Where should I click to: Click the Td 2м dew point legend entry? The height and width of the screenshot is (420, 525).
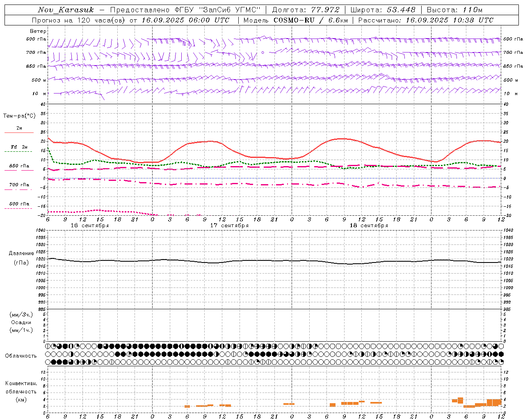pyautogui.click(x=19, y=147)
